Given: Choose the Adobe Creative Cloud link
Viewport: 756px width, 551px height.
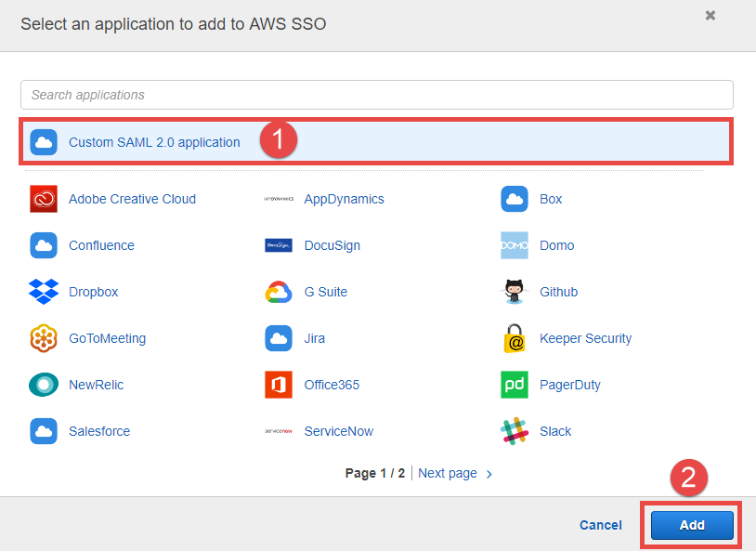Looking at the screenshot, I should click(x=132, y=199).
